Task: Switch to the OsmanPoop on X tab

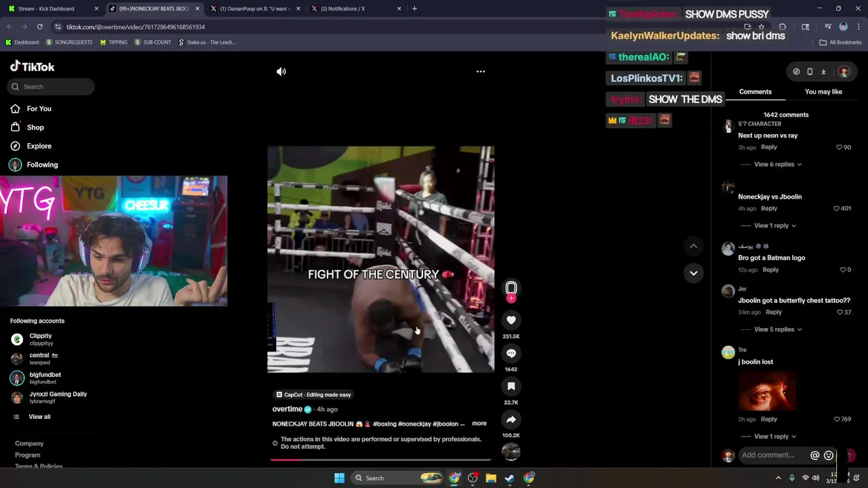Action: tap(256, 9)
